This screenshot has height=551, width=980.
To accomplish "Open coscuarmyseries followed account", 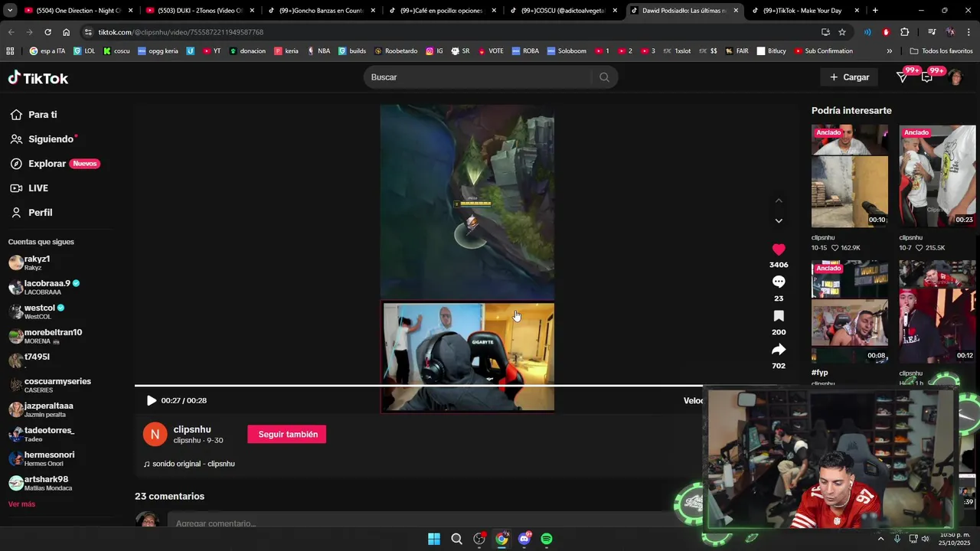I will point(50,385).
